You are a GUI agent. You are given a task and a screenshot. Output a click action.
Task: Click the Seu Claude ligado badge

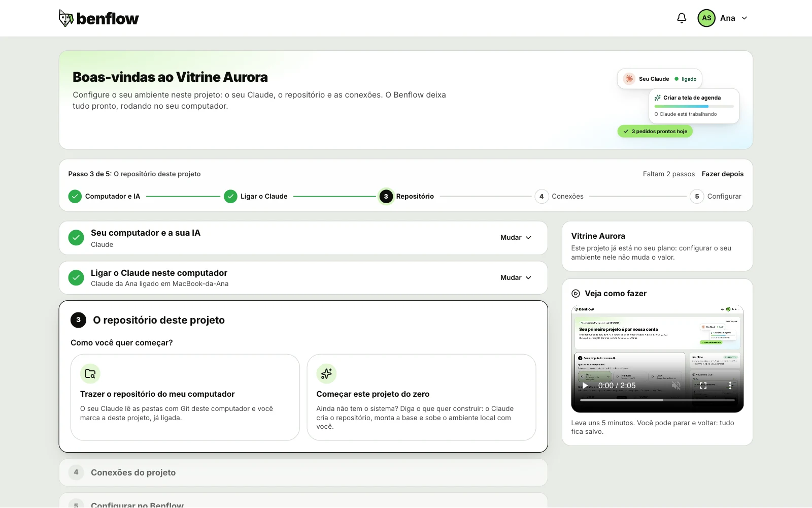[660, 79]
